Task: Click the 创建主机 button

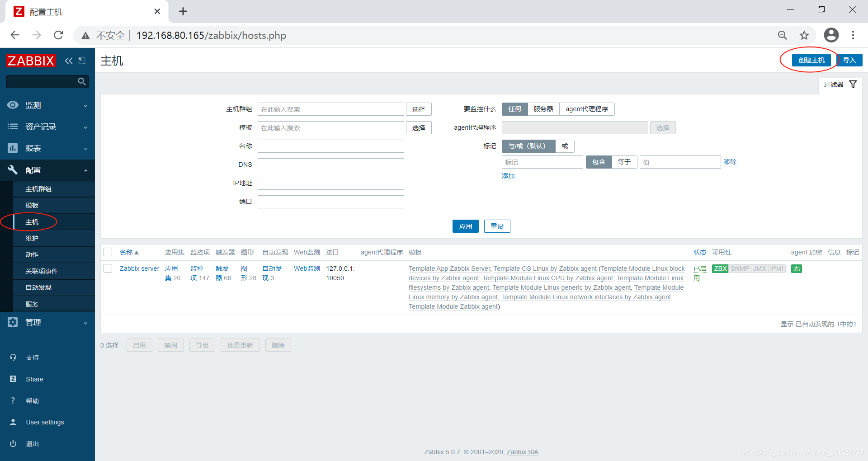Action: 811,60
